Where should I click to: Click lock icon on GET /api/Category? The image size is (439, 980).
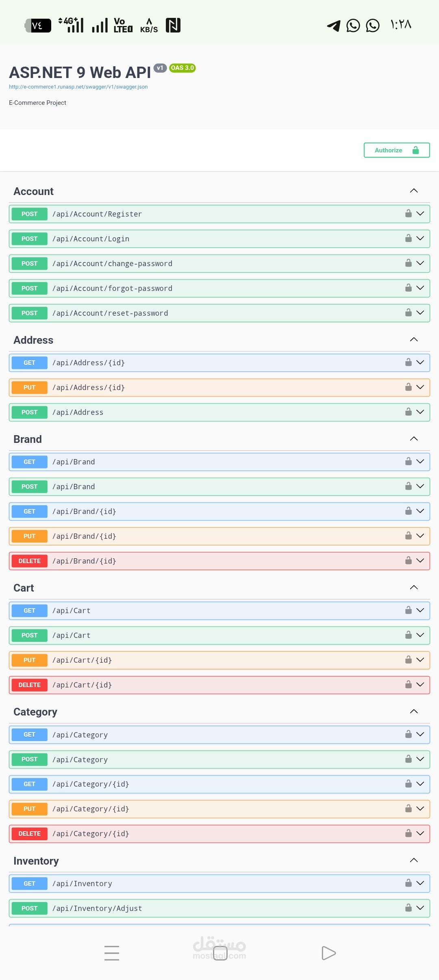click(409, 734)
